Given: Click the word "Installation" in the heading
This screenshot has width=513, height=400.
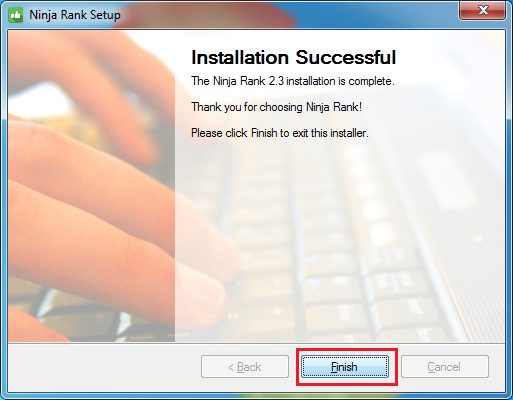Looking at the screenshot, I should [240, 57].
